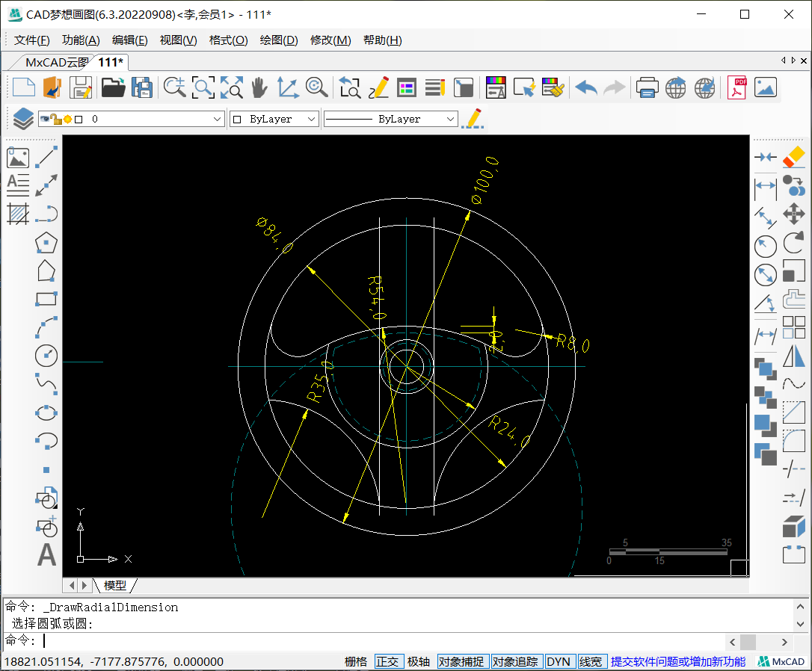Click 提交软件问题或增加新功能 link
The height and width of the screenshot is (671, 812).
678,661
